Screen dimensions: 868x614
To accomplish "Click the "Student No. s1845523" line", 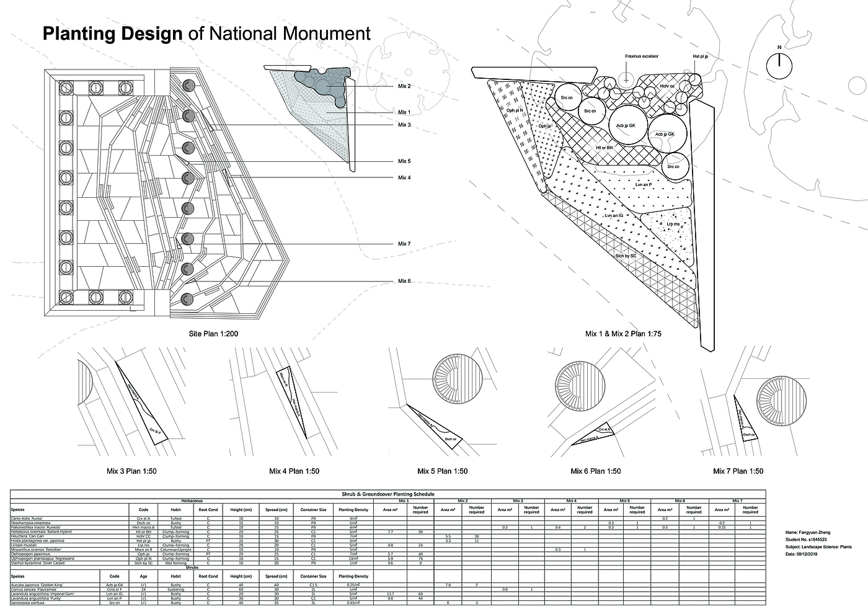I will pos(805,540).
